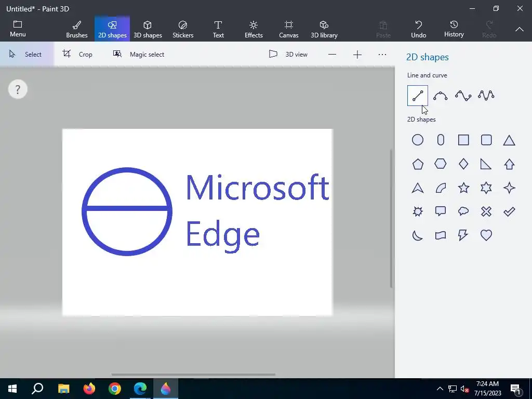Insert the X cross shape
This screenshot has height=399, width=532.
coord(486,211)
